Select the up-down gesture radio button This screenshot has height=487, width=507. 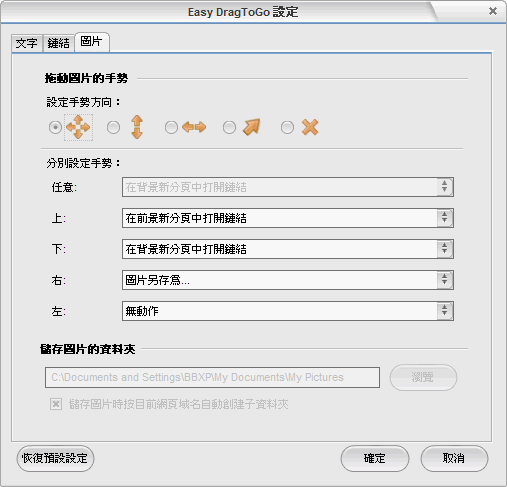tap(113, 127)
